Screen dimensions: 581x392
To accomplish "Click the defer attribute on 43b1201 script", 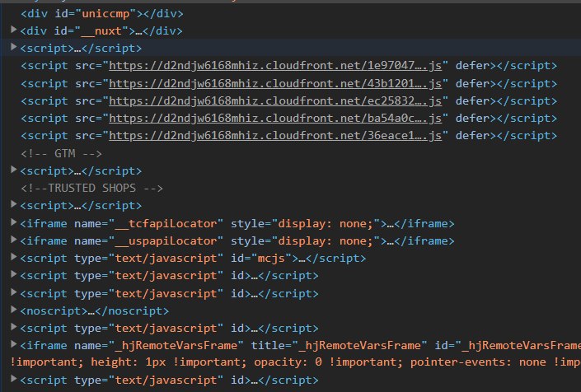I will coord(472,84).
